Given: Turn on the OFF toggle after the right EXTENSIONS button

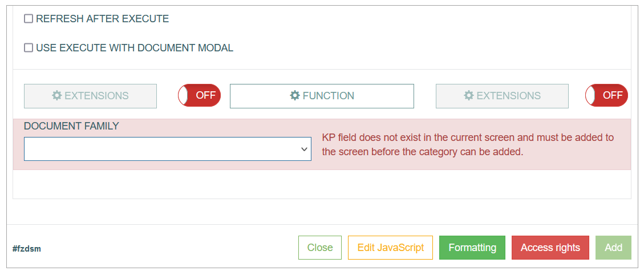Looking at the screenshot, I should pyautogui.click(x=606, y=95).
